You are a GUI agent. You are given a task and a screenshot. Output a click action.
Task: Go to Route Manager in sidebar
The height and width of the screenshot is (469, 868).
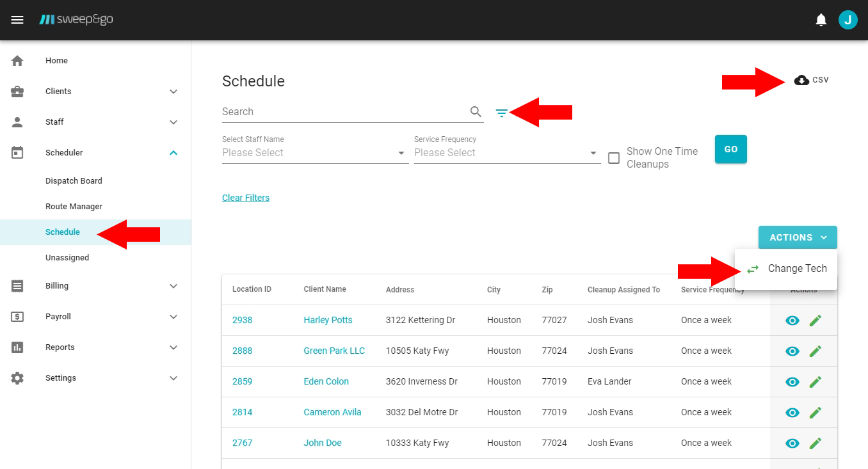pos(74,207)
